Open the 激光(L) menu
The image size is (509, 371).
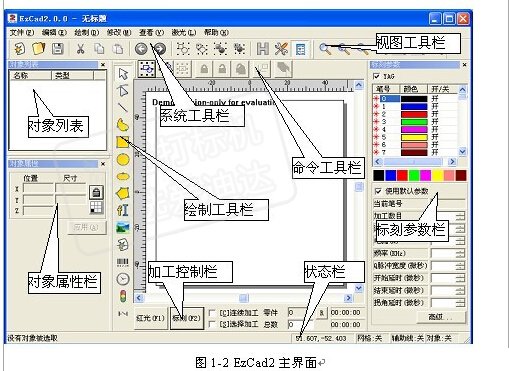click(184, 32)
